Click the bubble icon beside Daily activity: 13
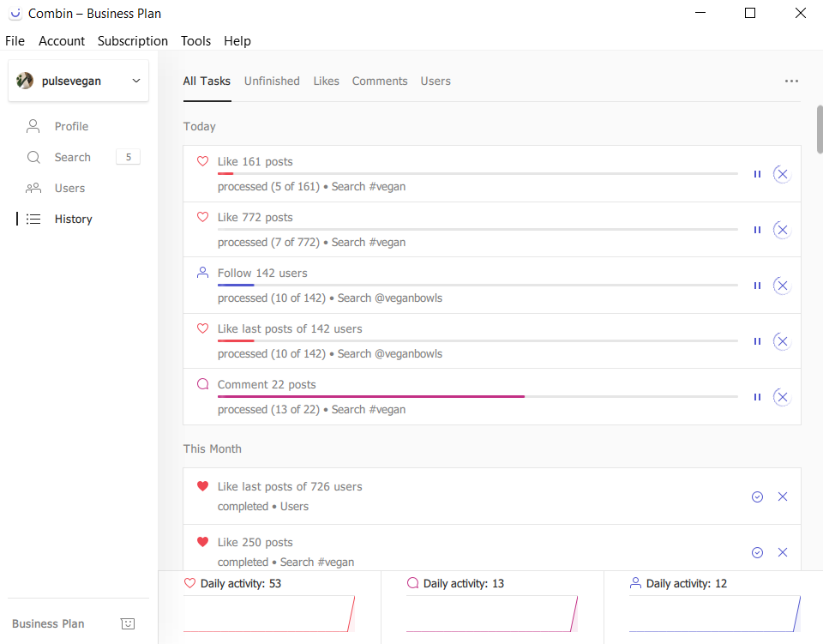Screen dimensions: 823x644 coord(412,583)
